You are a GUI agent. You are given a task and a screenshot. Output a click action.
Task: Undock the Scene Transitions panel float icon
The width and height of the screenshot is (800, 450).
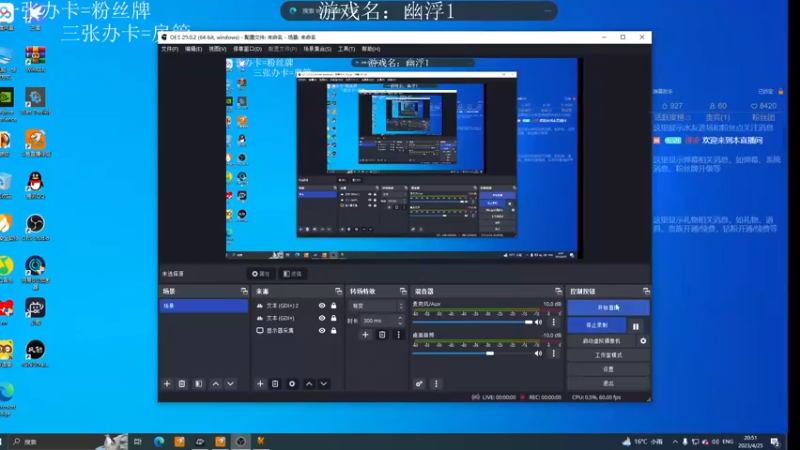point(403,291)
